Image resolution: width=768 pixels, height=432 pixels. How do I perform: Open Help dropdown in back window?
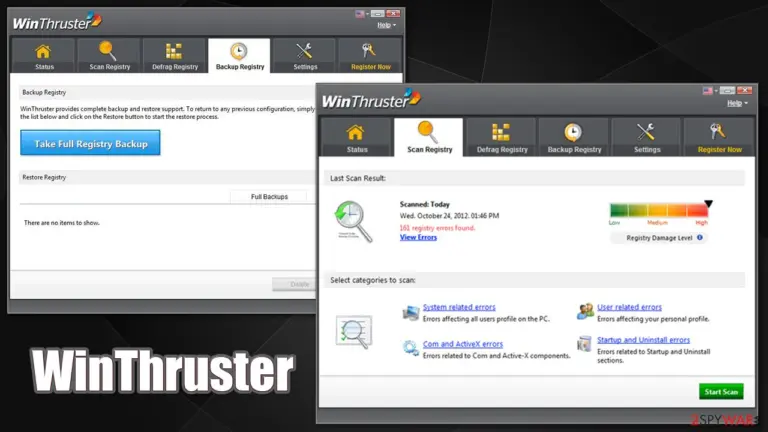tap(386, 25)
